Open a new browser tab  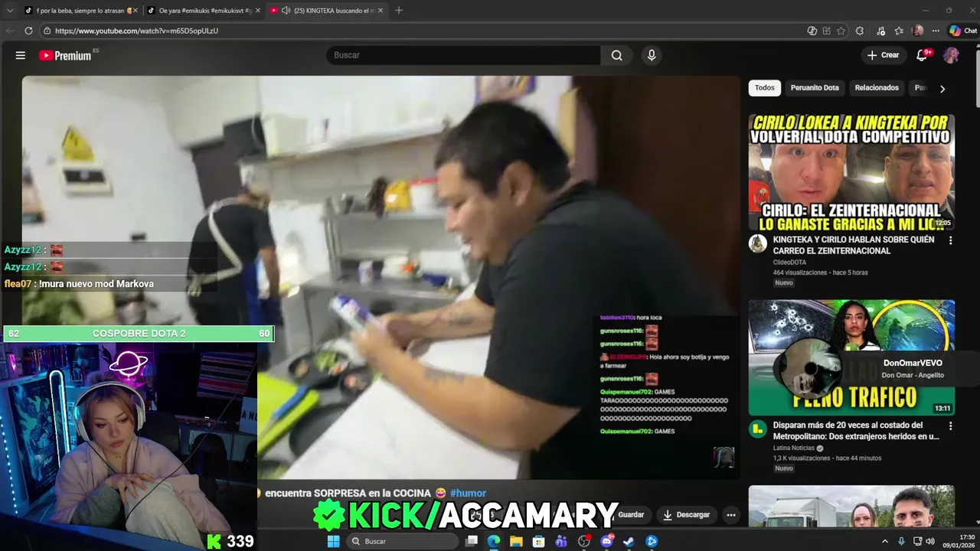pos(398,10)
